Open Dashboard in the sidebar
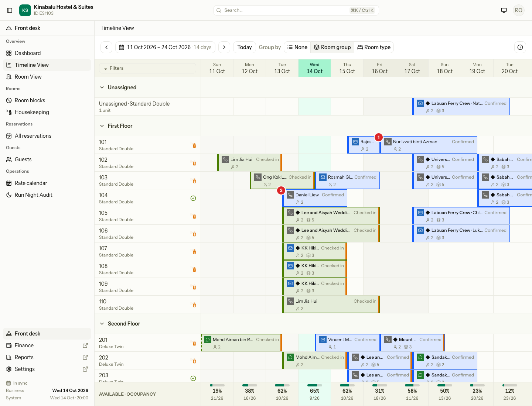The height and width of the screenshot is (406, 532). coord(47,53)
